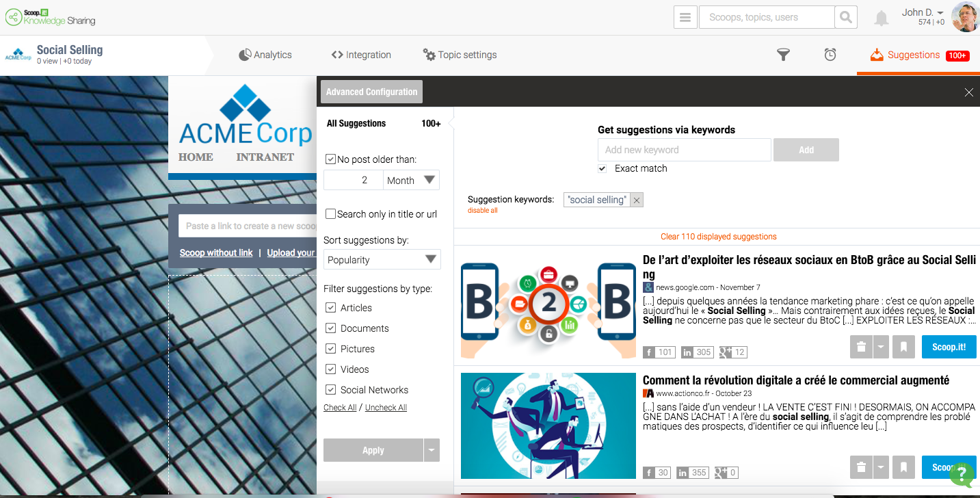Enable Search only in title or url
This screenshot has height=498, width=980.
(331, 214)
